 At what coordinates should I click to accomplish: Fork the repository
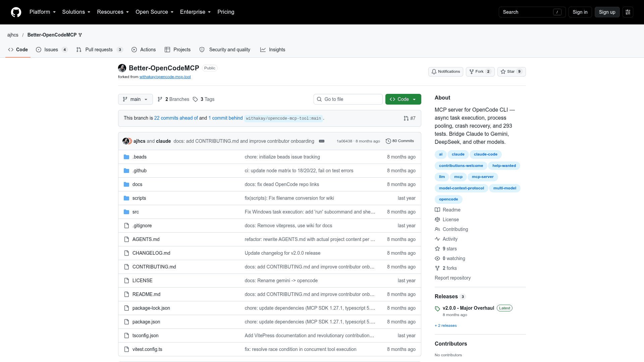480,72
